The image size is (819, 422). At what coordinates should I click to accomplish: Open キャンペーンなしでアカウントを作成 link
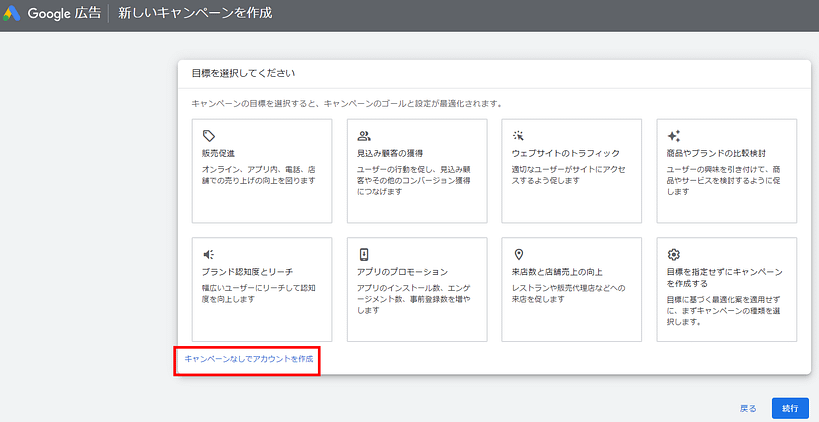point(248,358)
